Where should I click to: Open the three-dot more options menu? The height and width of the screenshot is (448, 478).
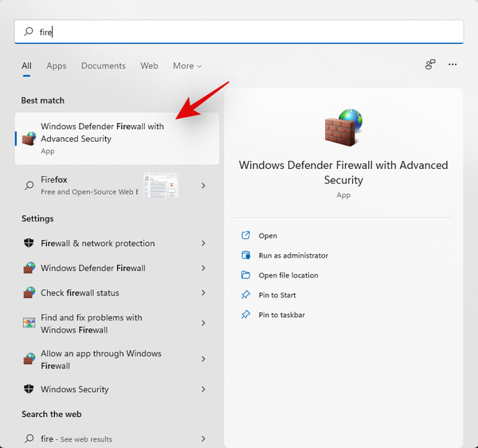point(453,65)
